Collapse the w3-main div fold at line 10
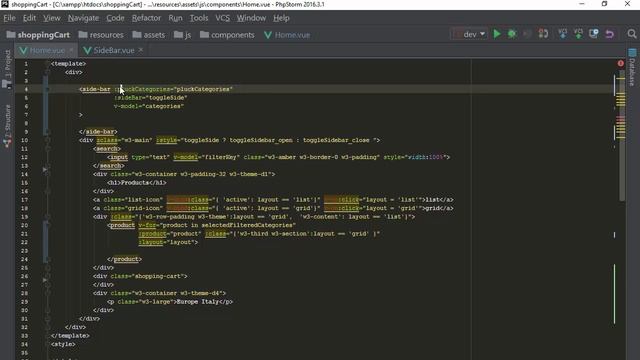This screenshot has height=360, width=640. tap(47, 140)
